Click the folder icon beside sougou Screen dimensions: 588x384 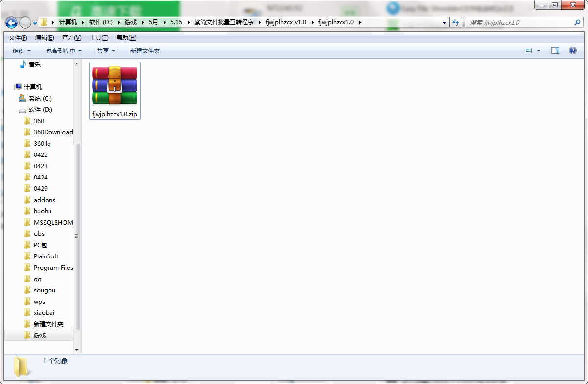pyautogui.click(x=27, y=290)
